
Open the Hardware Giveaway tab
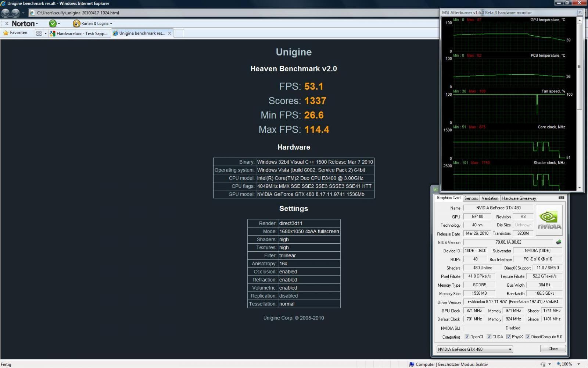click(519, 198)
